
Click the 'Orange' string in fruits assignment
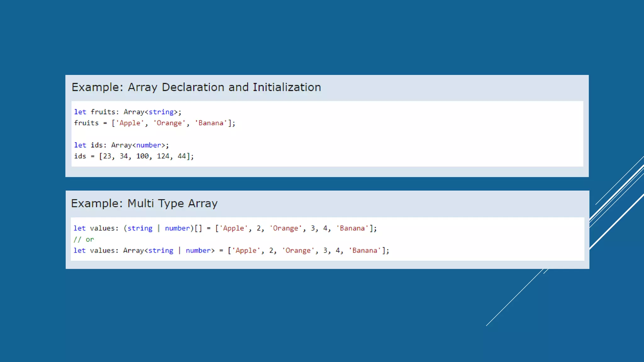click(169, 123)
